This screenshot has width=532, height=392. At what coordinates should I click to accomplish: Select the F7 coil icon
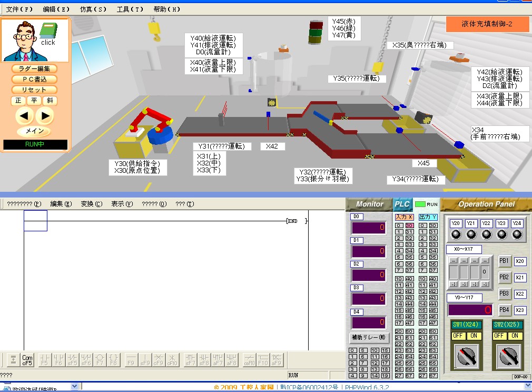click(100, 359)
